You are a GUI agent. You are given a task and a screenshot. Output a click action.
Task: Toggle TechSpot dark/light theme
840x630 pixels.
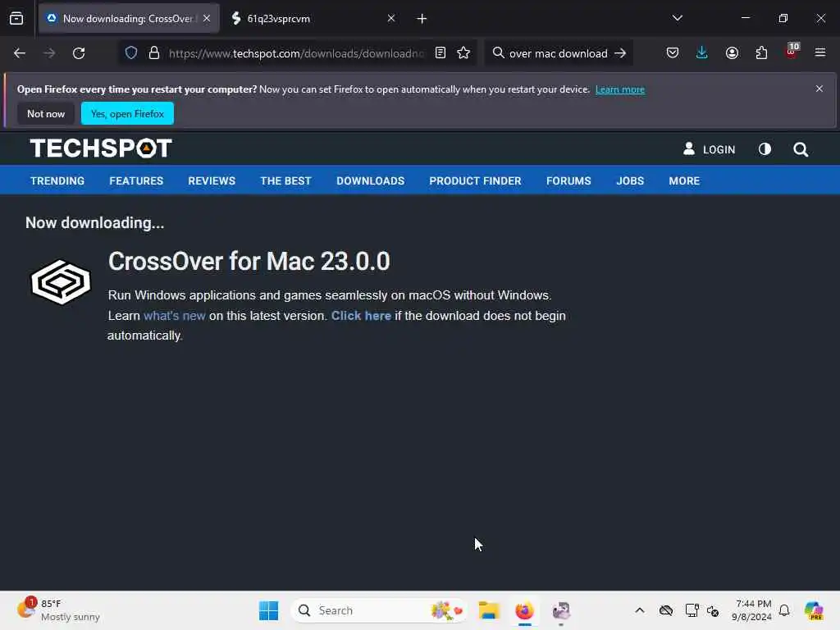765,149
